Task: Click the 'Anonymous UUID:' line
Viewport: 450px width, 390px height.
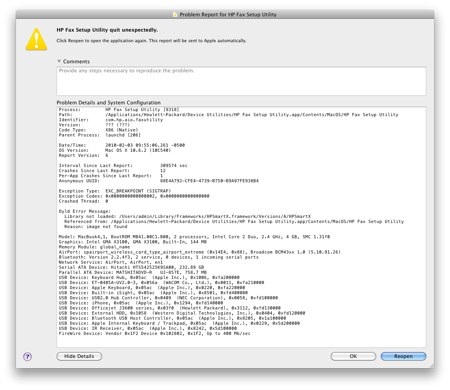Action: (x=159, y=181)
